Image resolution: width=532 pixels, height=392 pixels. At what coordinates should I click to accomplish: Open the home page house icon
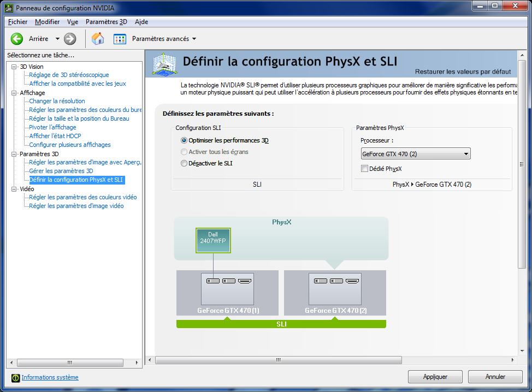tap(98, 39)
